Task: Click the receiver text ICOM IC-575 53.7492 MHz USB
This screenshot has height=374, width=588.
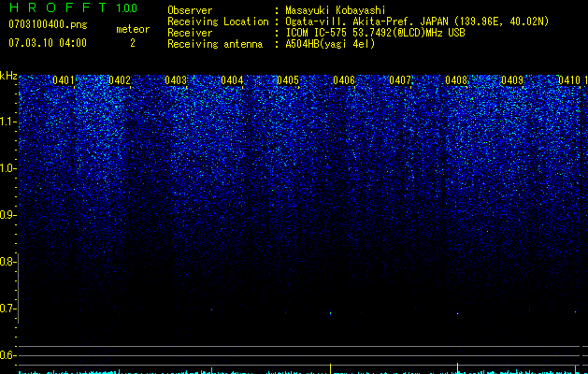Action: coord(375,33)
